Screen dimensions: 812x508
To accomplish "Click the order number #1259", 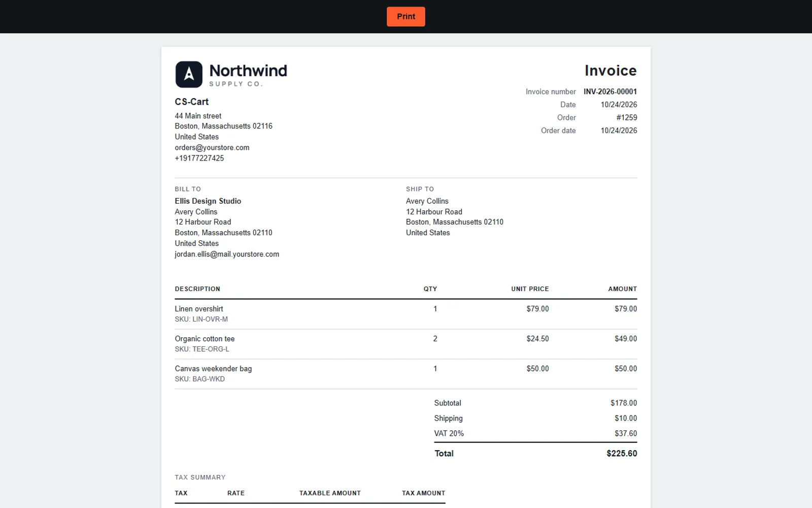I will pyautogui.click(x=627, y=117).
